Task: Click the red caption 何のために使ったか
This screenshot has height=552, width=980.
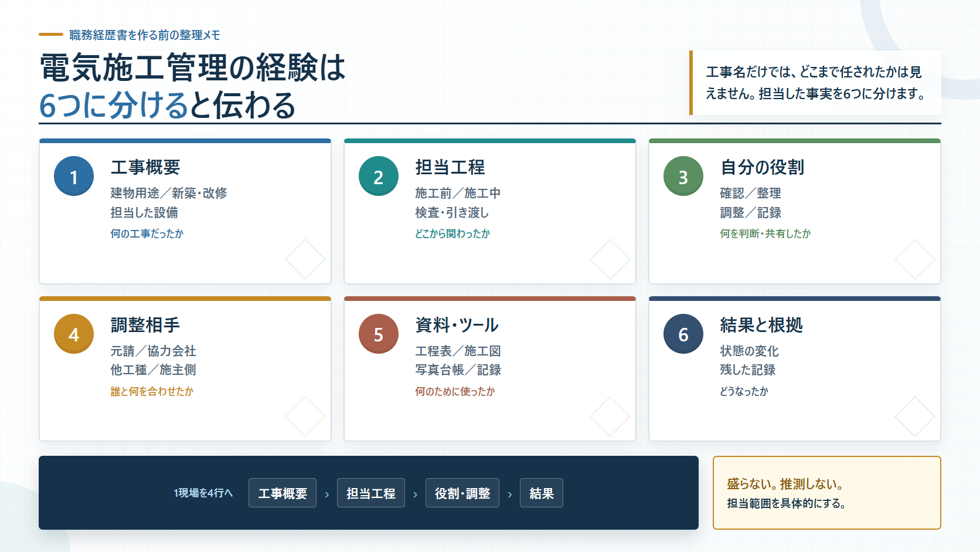Action: click(x=455, y=391)
